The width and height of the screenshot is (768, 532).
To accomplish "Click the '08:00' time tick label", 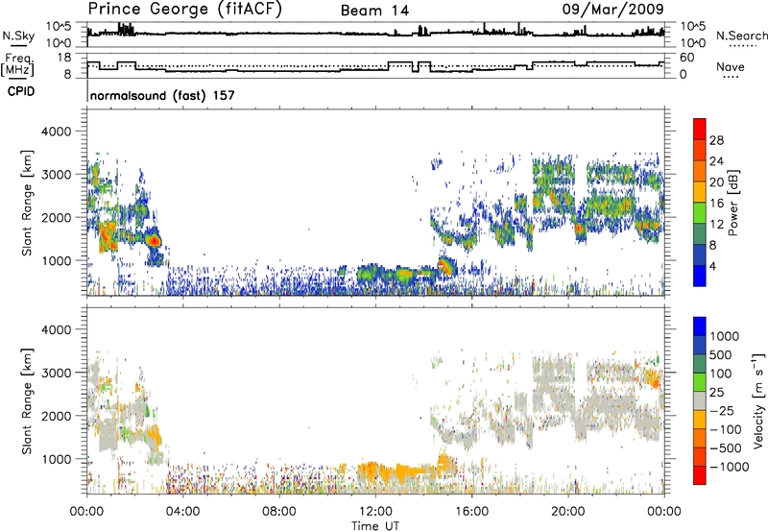I will point(279,512).
